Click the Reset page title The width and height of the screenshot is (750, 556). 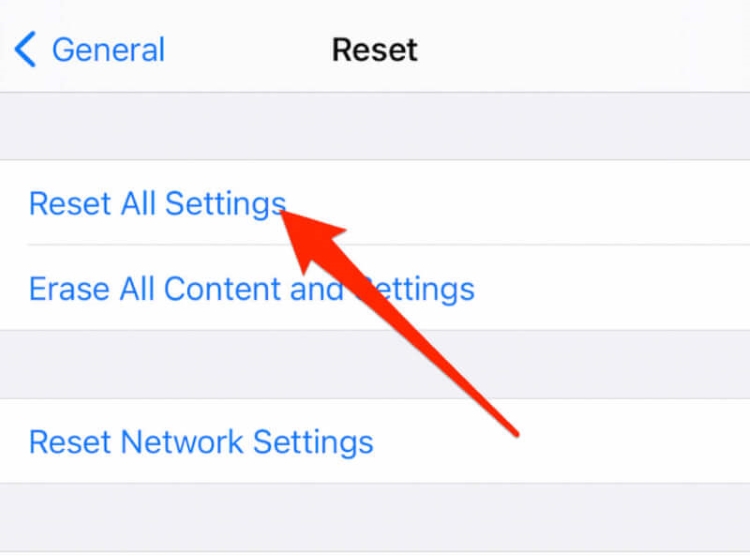[375, 50]
